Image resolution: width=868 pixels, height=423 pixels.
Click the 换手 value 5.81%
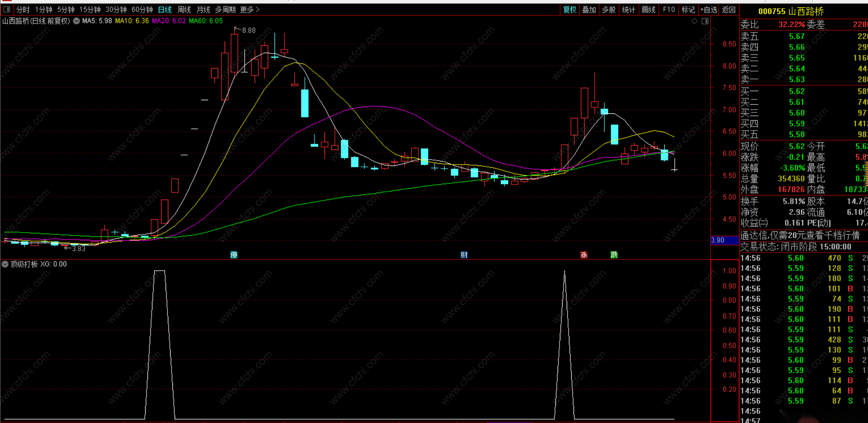tap(794, 201)
